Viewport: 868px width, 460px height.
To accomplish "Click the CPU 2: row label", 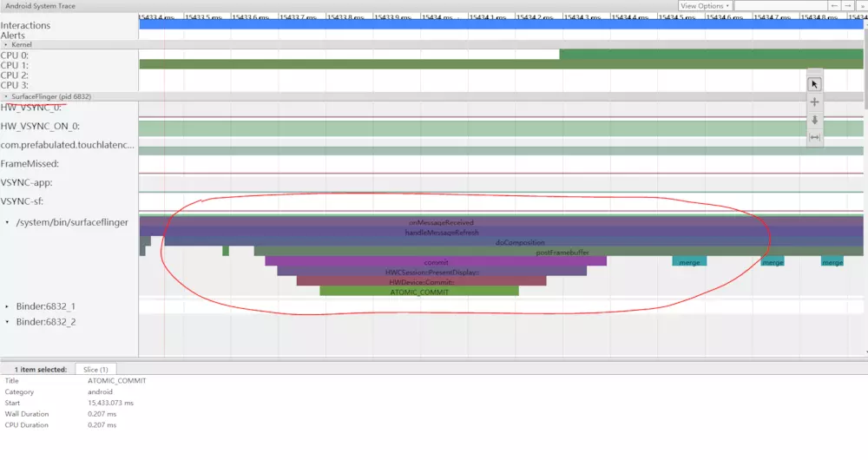I will tap(15, 76).
